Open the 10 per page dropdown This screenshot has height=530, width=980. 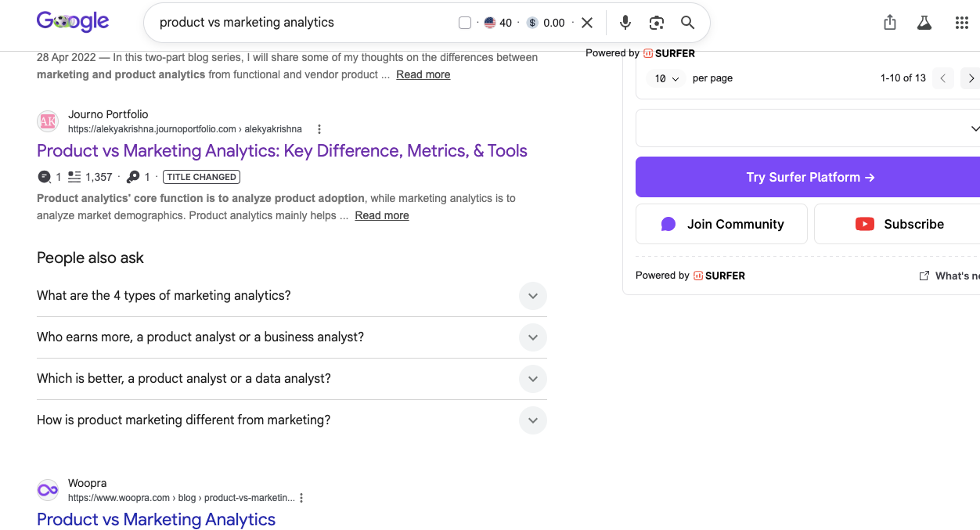pyautogui.click(x=667, y=78)
